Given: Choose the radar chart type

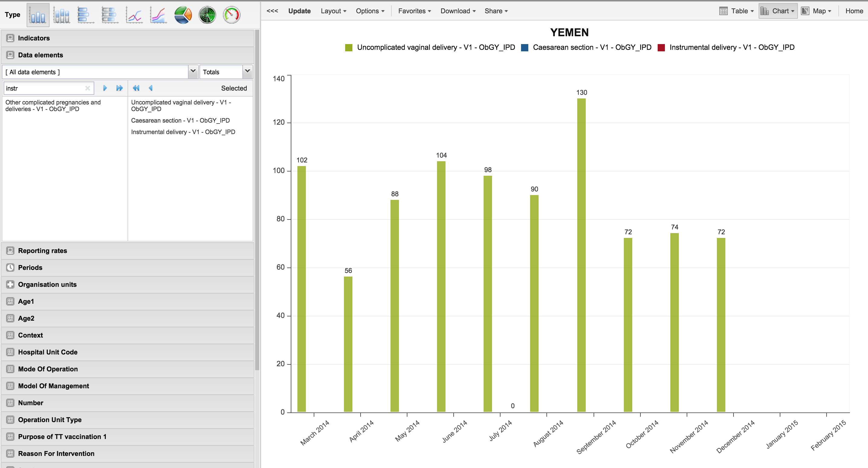Looking at the screenshot, I should pyautogui.click(x=207, y=15).
